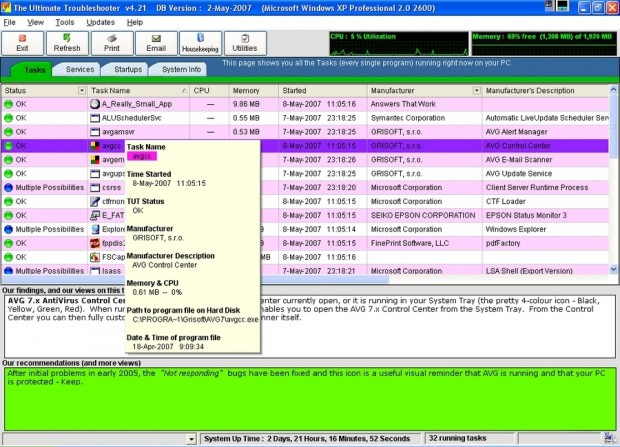Viewport: 620px width, 447px height.
Task: Switch to the Services tab
Action: (80, 69)
